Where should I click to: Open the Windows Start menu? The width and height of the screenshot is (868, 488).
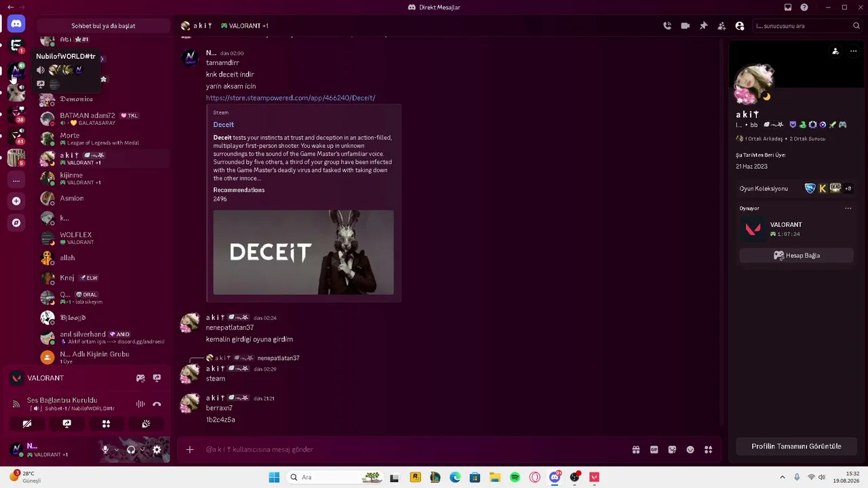tap(274, 477)
